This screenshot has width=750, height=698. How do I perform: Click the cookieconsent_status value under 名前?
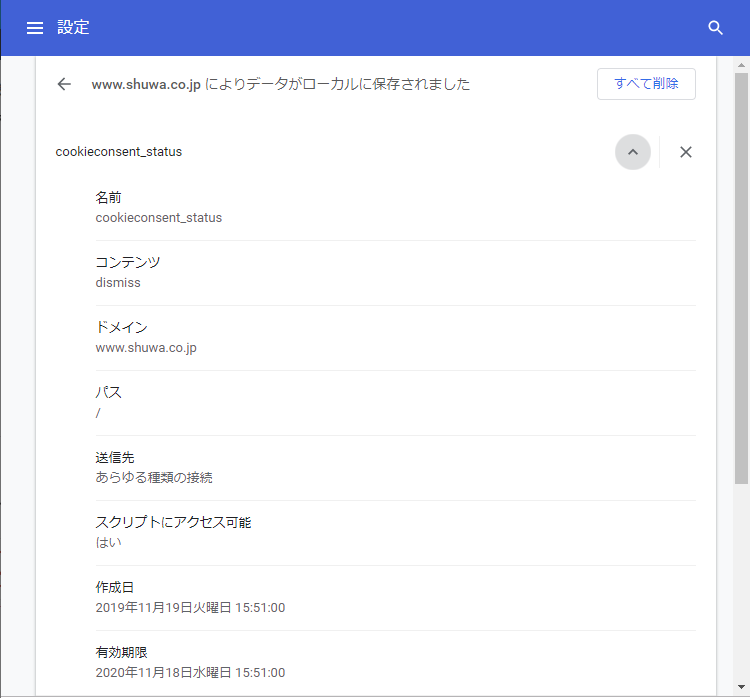pos(159,217)
